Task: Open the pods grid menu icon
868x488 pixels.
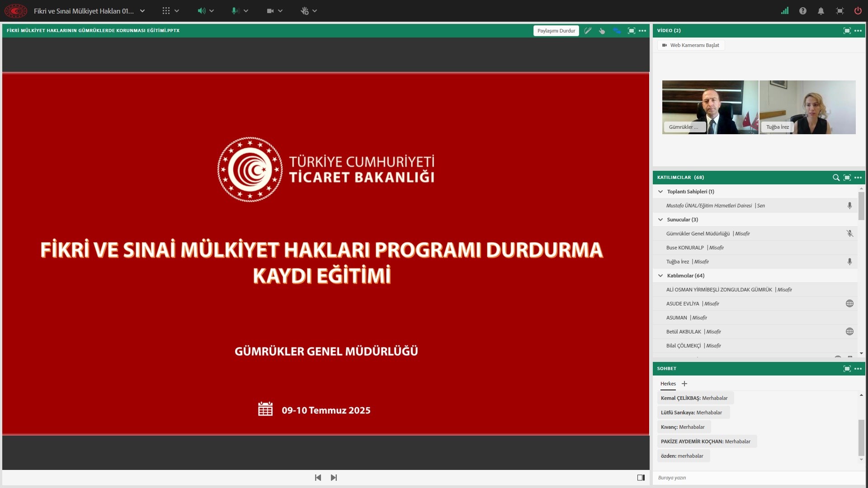Action: (166, 11)
